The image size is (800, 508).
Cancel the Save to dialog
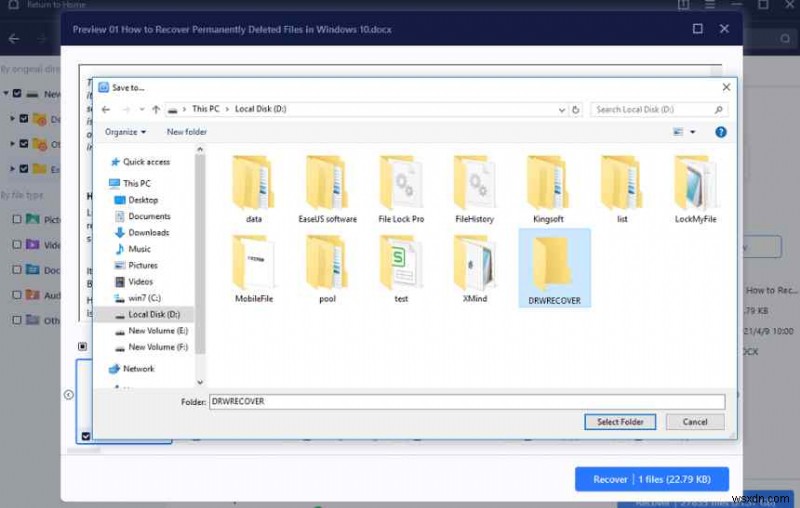click(695, 422)
